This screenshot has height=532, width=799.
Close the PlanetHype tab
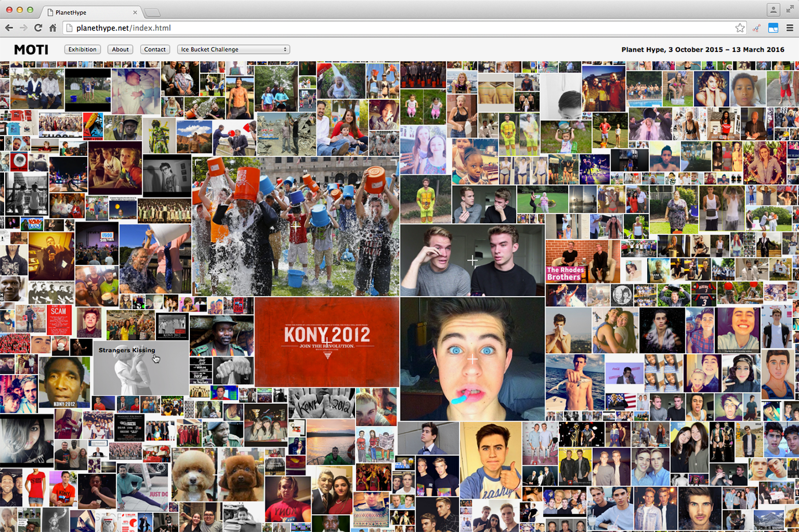tap(135, 12)
